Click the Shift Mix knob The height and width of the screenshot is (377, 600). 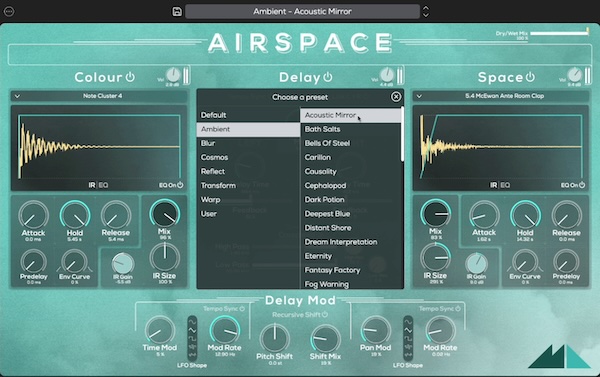(x=325, y=338)
